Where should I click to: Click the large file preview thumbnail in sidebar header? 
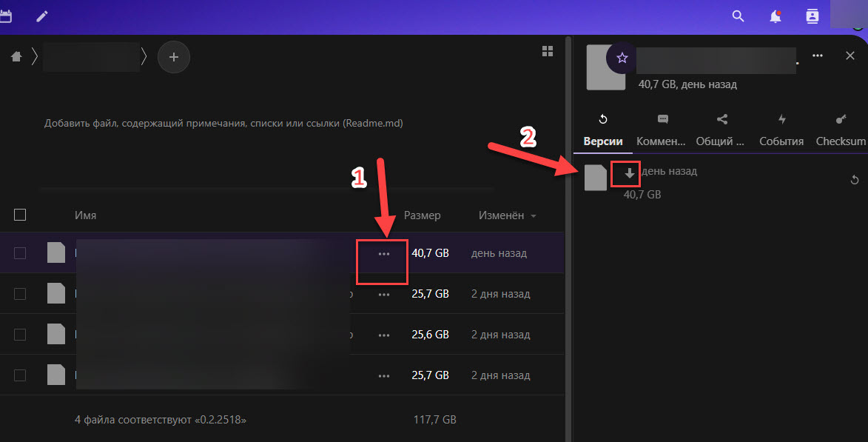click(x=605, y=67)
